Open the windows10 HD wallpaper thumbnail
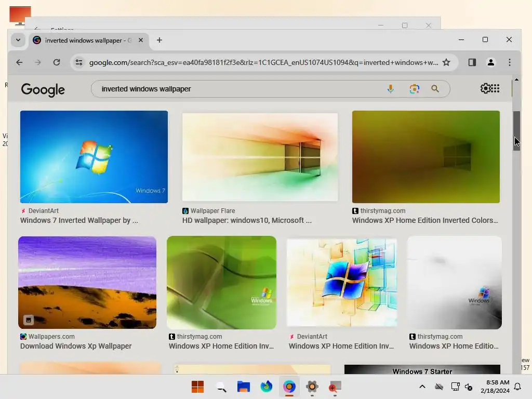This screenshot has height=399, width=532. pos(260,157)
